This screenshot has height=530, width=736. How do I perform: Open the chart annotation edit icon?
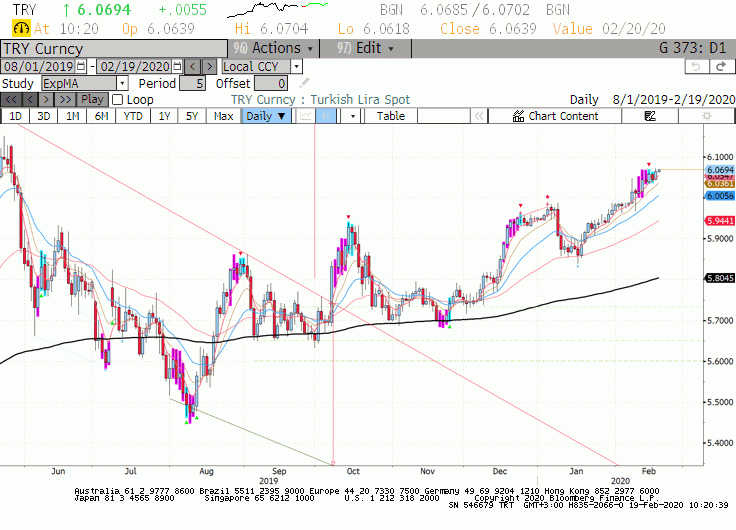(650, 116)
